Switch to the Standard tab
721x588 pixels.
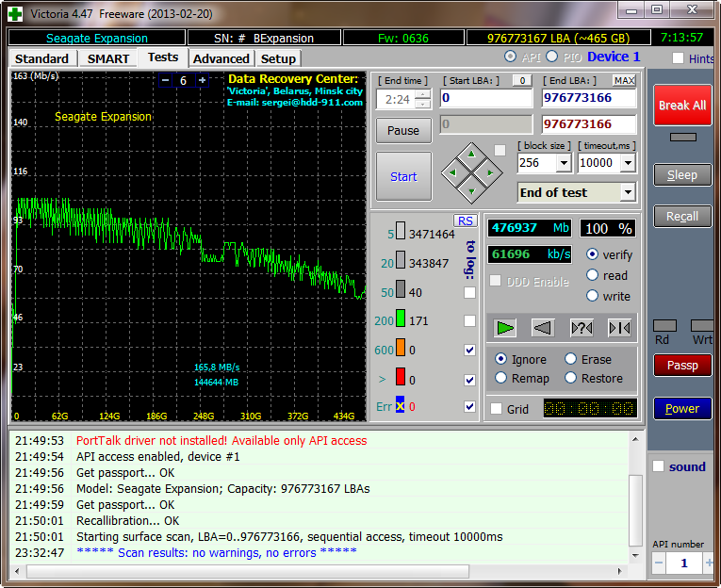(x=41, y=58)
